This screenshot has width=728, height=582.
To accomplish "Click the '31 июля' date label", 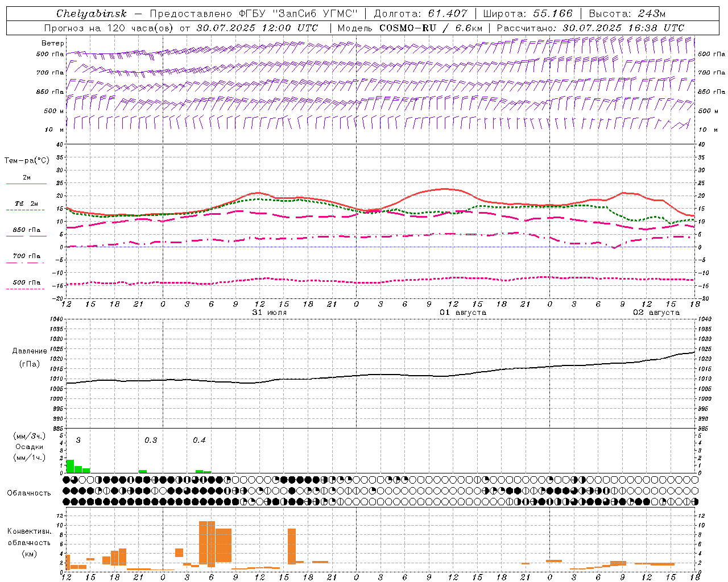I will 270,313.
